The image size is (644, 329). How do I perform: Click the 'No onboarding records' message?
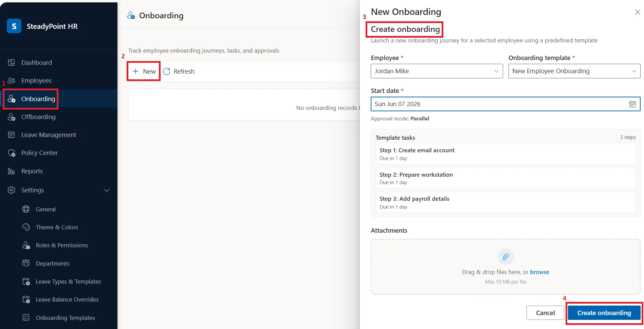pyautogui.click(x=328, y=108)
